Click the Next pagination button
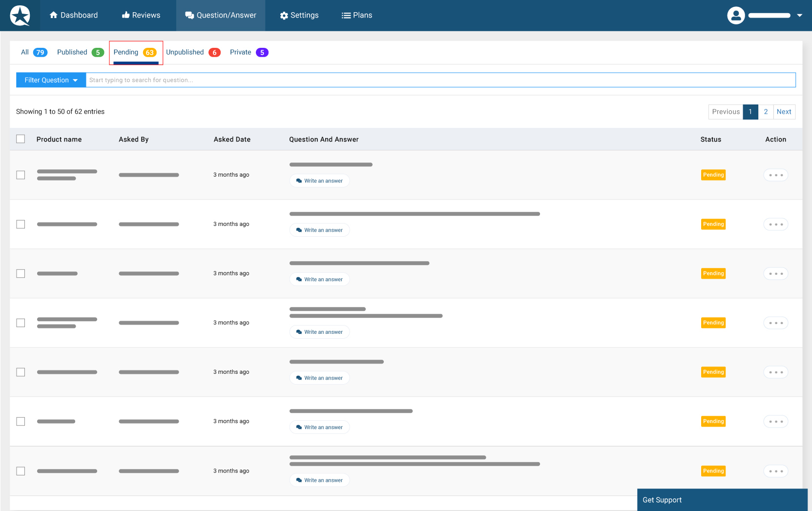The width and height of the screenshot is (812, 511). tap(784, 112)
